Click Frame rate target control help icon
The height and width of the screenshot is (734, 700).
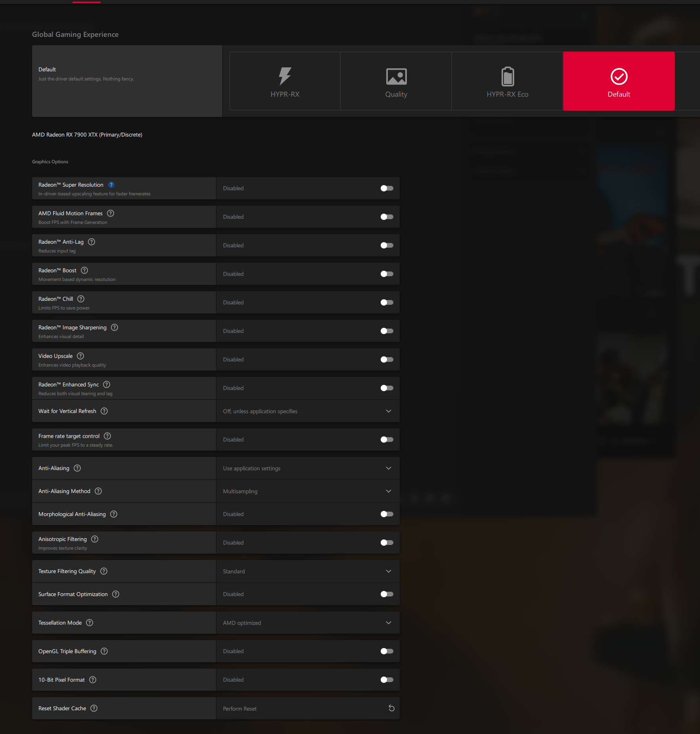[x=107, y=436]
